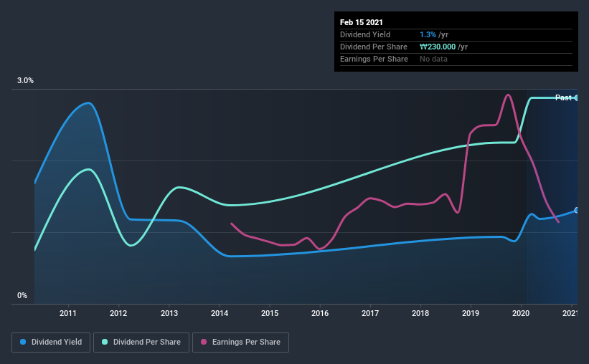Image resolution: width=589 pixels, height=364 pixels.
Task: Toggle the Dividend Yield legend button
Action: pos(51,343)
